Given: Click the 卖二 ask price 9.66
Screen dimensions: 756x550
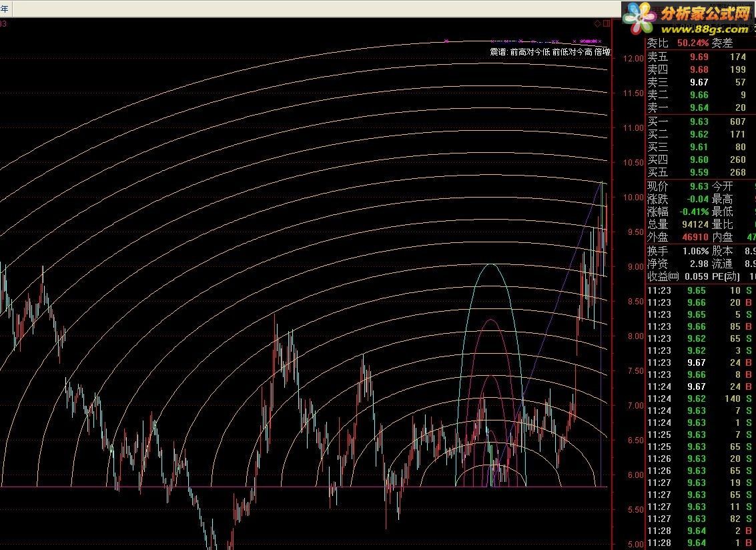Looking at the screenshot, I should point(699,95).
